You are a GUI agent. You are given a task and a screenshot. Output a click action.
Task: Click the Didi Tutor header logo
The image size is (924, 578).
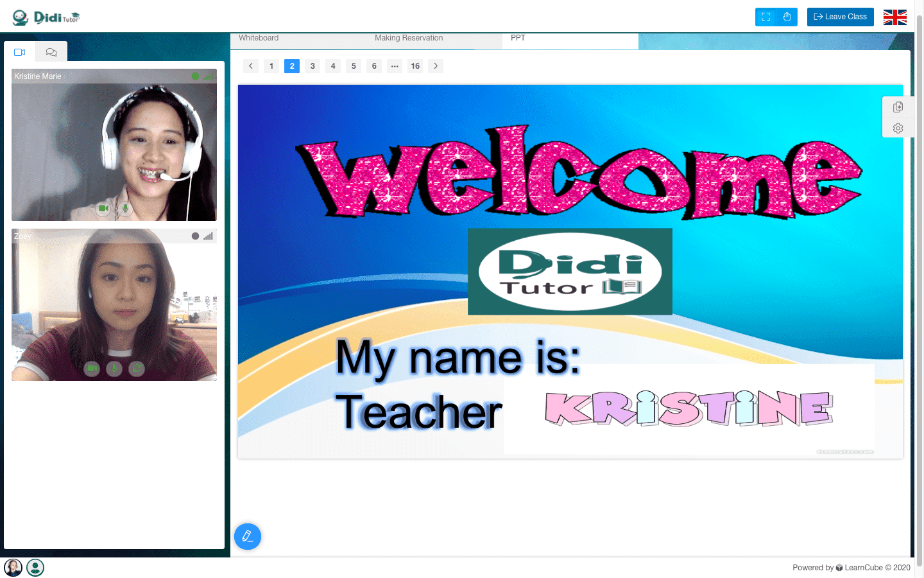(x=46, y=17)
